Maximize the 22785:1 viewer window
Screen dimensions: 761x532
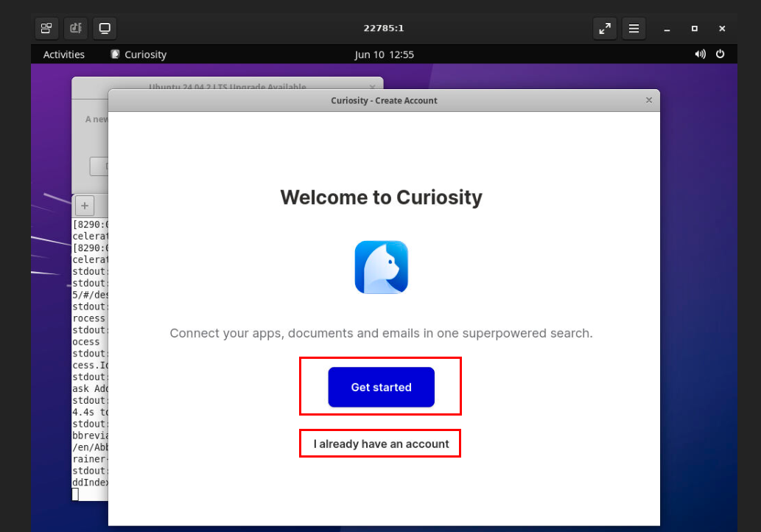pyautogui.click(x=694, y=29)
